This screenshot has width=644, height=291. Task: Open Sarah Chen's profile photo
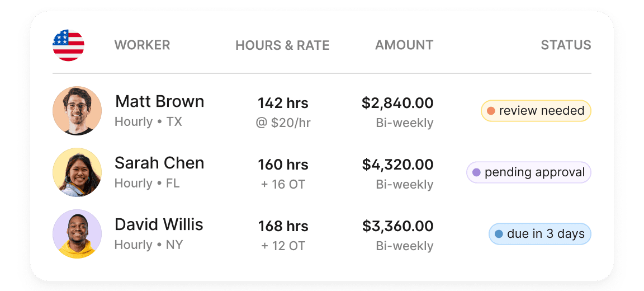click(77, 172)
